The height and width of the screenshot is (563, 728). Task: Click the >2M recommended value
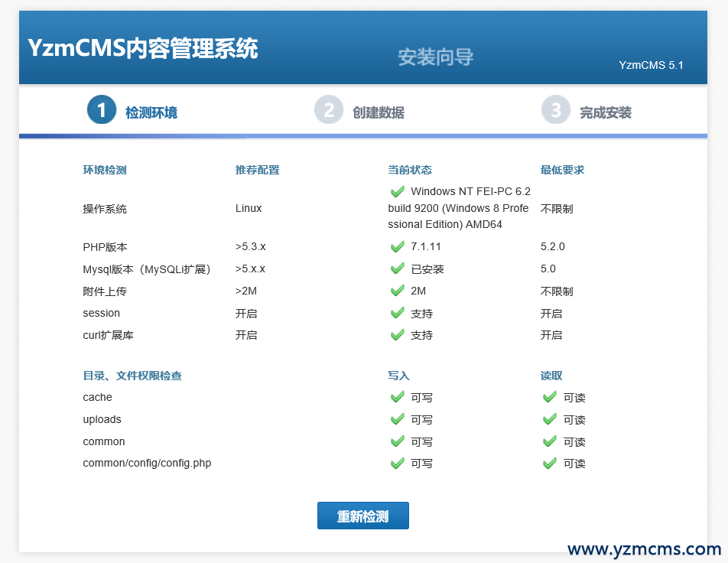(x=246, y=291)
